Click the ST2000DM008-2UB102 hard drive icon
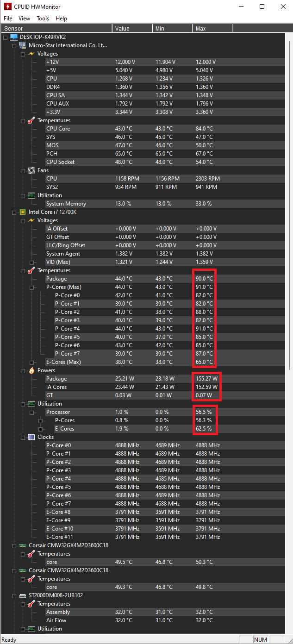The height and width of the screenshot is (644, 293). (x=23, y=595)
